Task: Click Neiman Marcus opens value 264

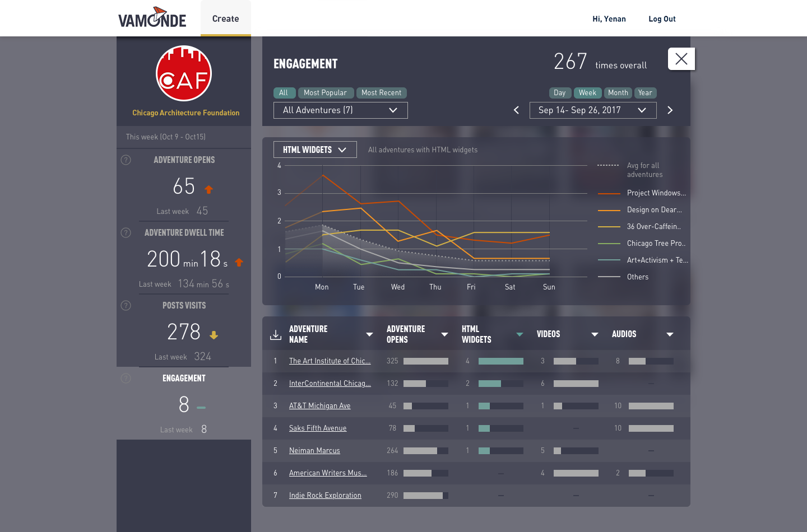Action: coord(392,451)
